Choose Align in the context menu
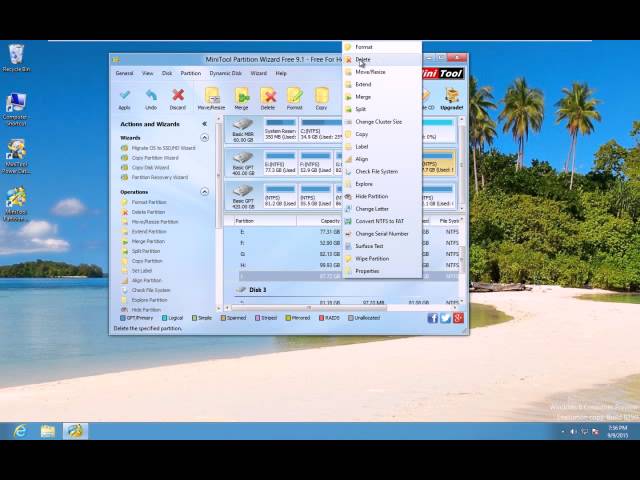Screen dimensions: 640x480 382,159
